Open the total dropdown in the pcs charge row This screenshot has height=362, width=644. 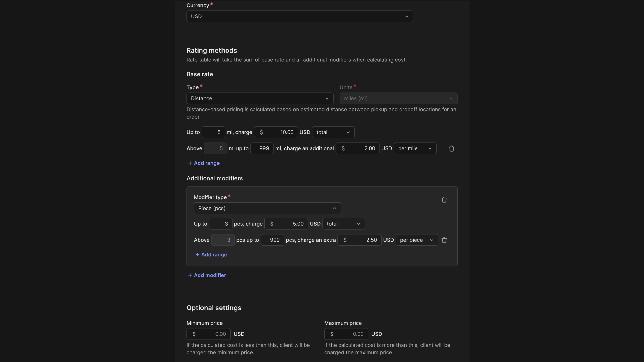click(343, 224)
